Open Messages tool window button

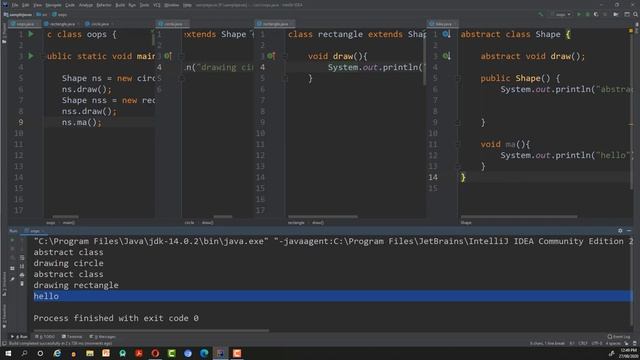tap(102, 337)
